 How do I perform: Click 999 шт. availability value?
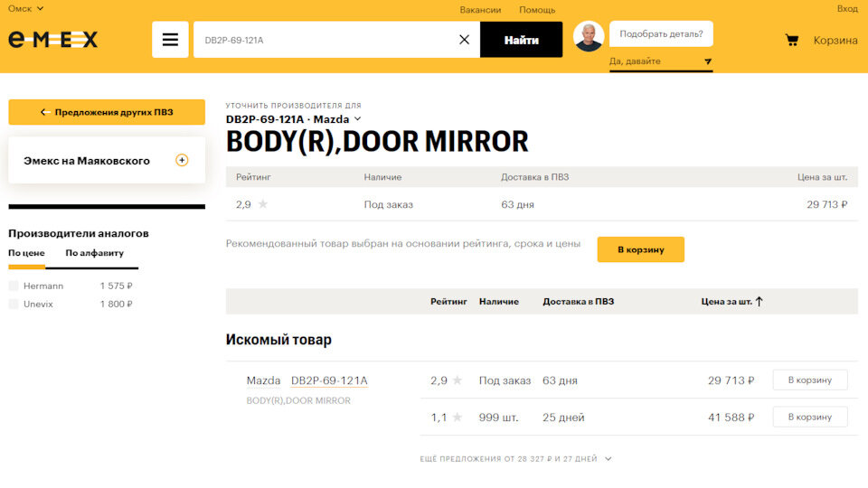pyautogui.click(x=498, y=418)
